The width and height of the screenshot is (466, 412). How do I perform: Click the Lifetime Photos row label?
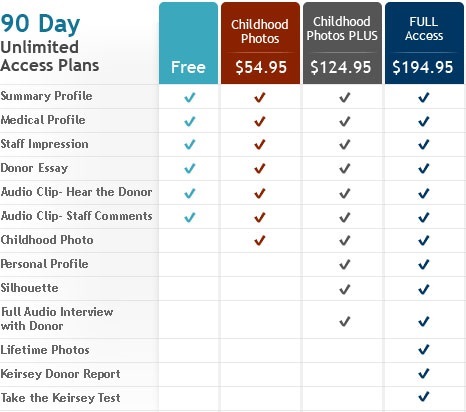(45, 350)
